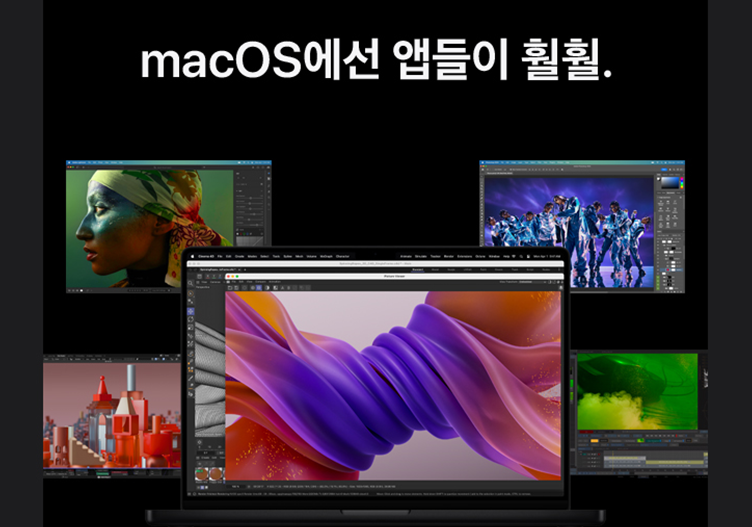This screenshot has height=527, width=752.
Task: Open the Create menu in Cinema 4D
Action: tap(239, 257)
